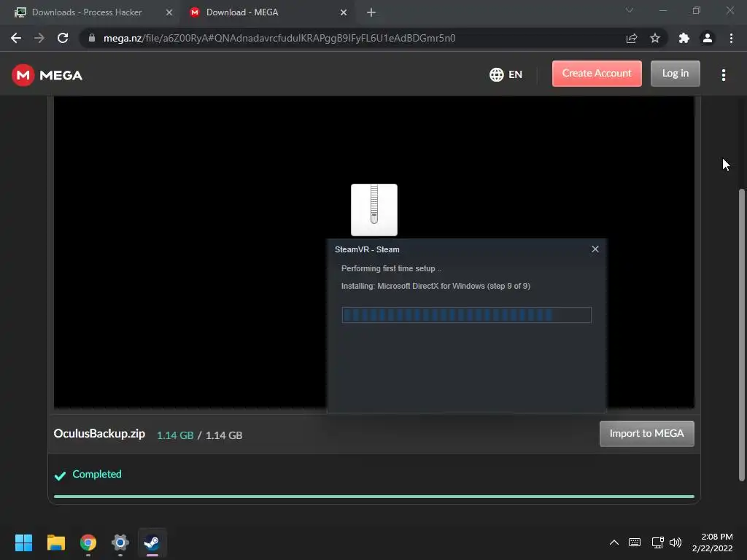Open the Windows Start menu
This screenshot has height=560, width=747.
tap(23, 542)
